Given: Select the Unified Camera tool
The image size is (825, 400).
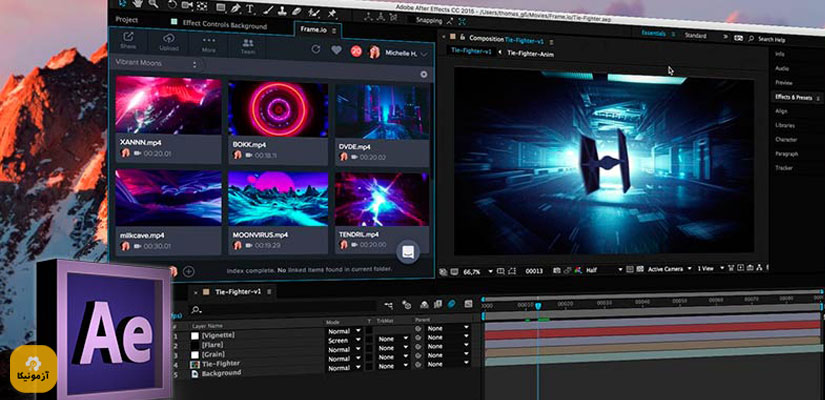Looking at the screenshot, I should click(x=187, y=5).
